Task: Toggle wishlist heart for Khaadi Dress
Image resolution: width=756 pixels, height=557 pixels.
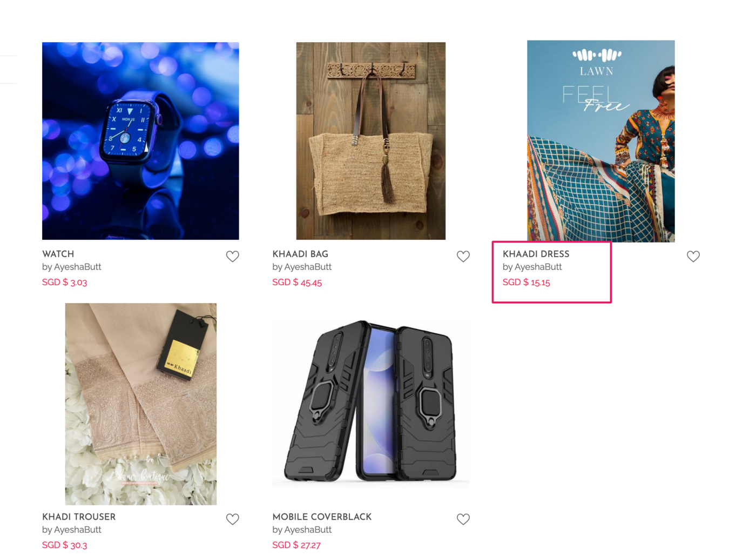Action: click(693, 256)
